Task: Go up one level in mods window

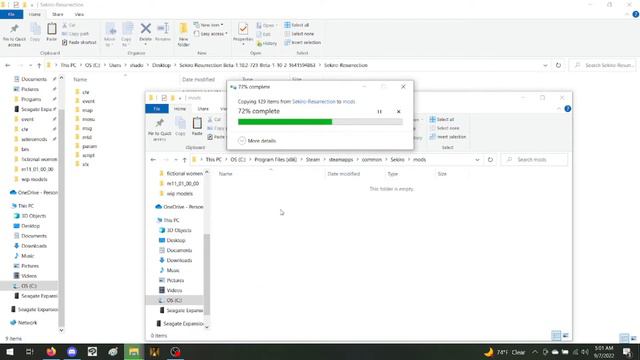Action: click(x=184, y=160)
